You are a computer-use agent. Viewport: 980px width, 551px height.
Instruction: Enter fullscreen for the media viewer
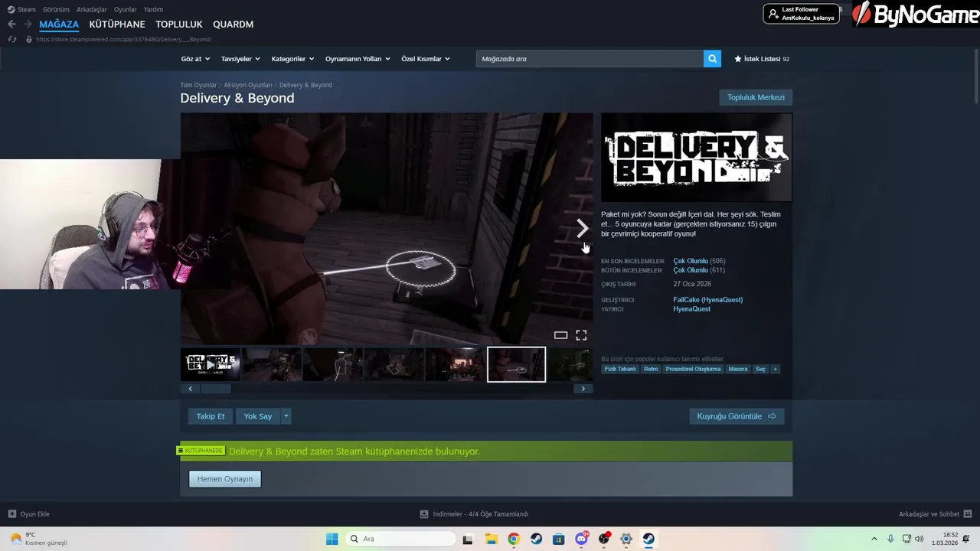click(x=581, y=335)
